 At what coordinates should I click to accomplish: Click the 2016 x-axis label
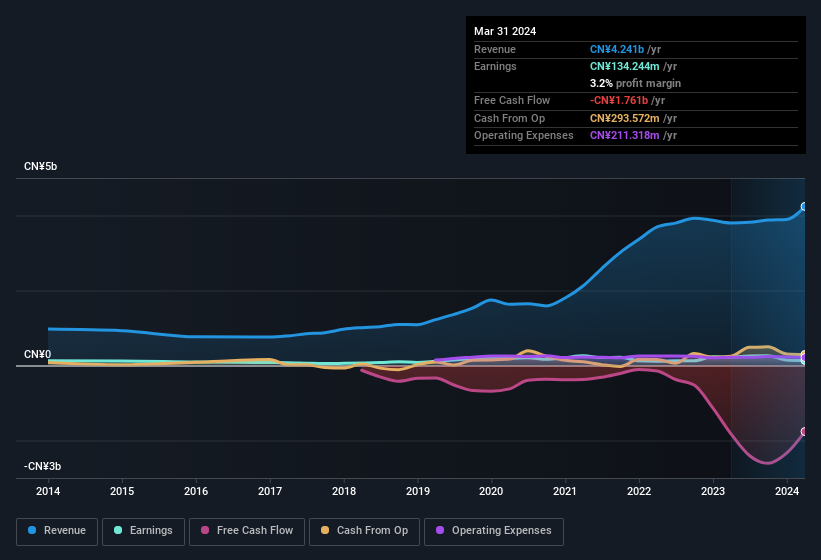[x=196, y=491]
